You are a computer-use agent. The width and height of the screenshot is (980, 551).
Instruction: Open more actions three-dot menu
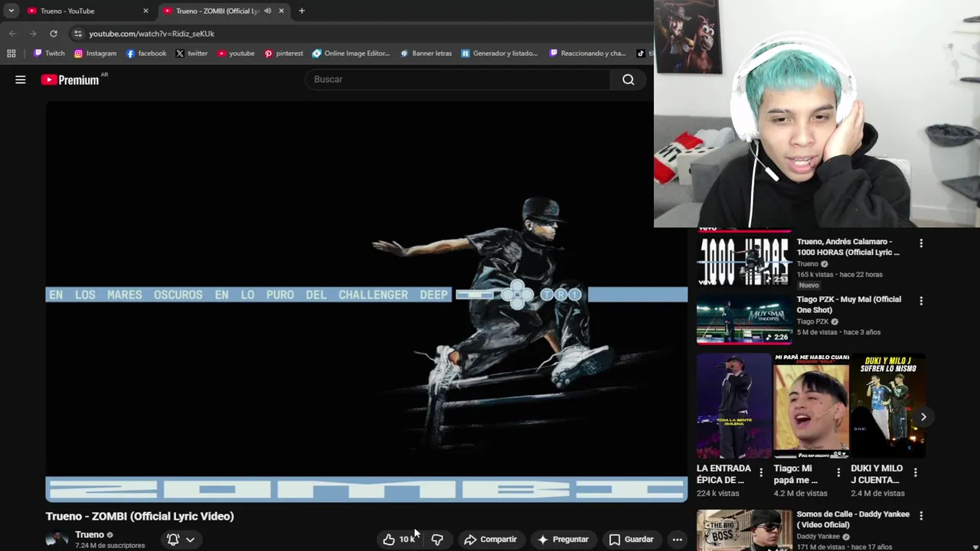(677, 540)
